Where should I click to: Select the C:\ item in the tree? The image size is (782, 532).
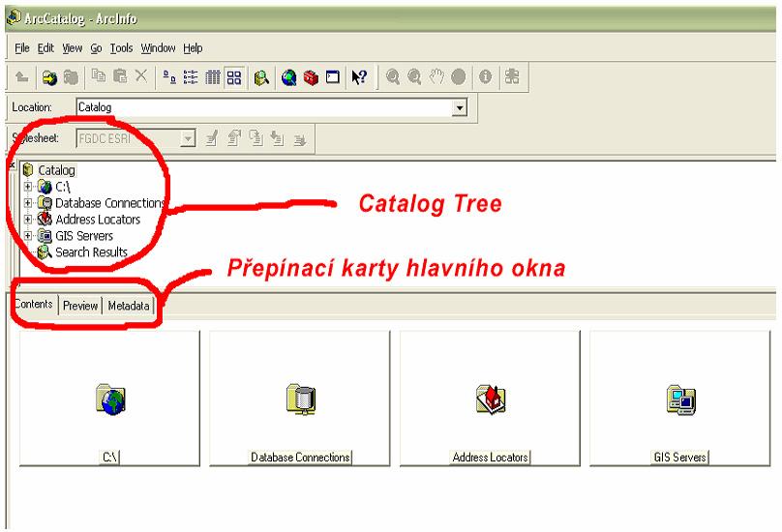(62, 187)
